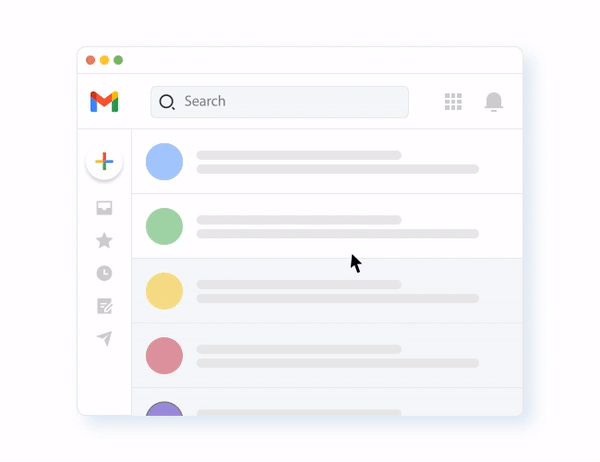Screen dimensions: 600x462
Task: Open snoozed messages clock icon
Action: (x=104, y=273)
